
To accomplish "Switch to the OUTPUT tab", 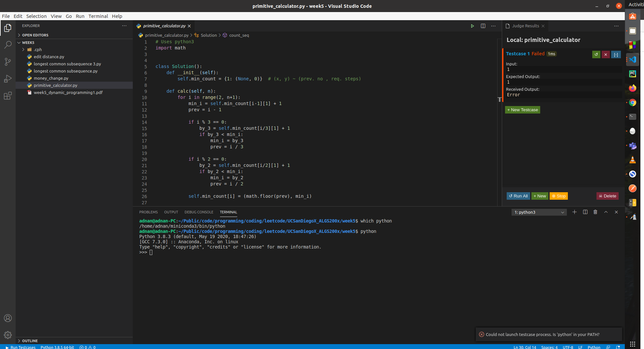I will (x=171, y=212).
